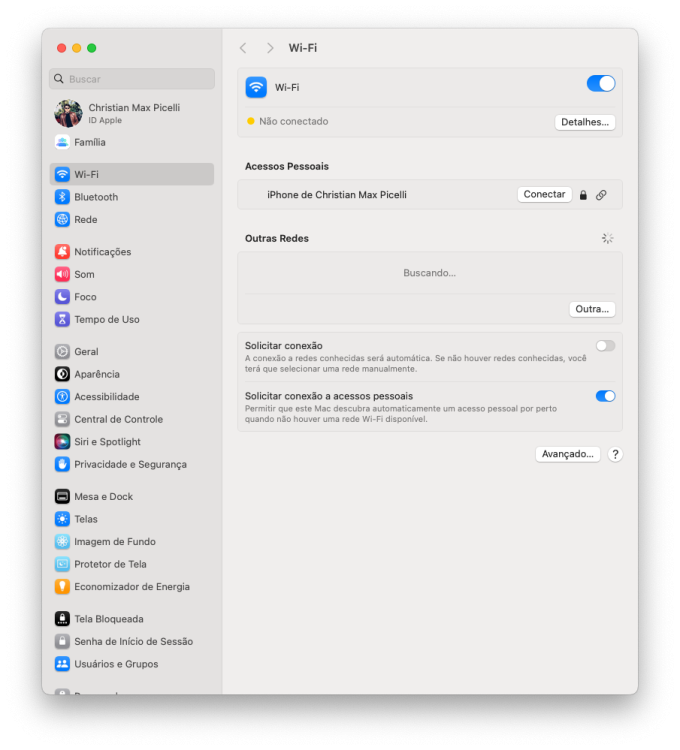Screen dimensions: 680x750
Task: Click the lock icon beside the iPhone hotspot
Action: 583,195
